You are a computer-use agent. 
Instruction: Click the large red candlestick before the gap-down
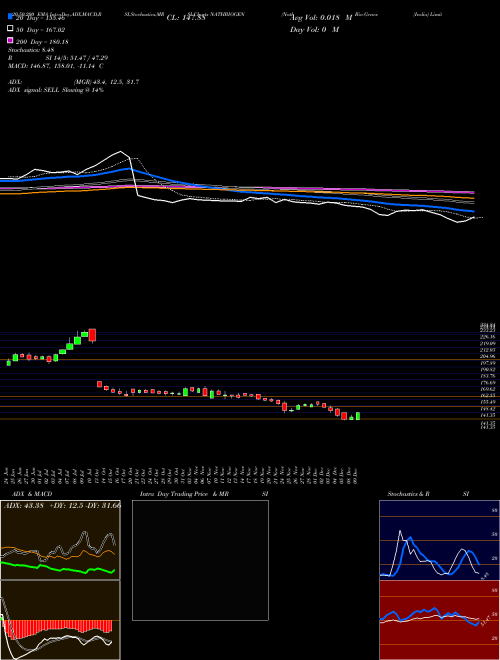click(92, 335)
